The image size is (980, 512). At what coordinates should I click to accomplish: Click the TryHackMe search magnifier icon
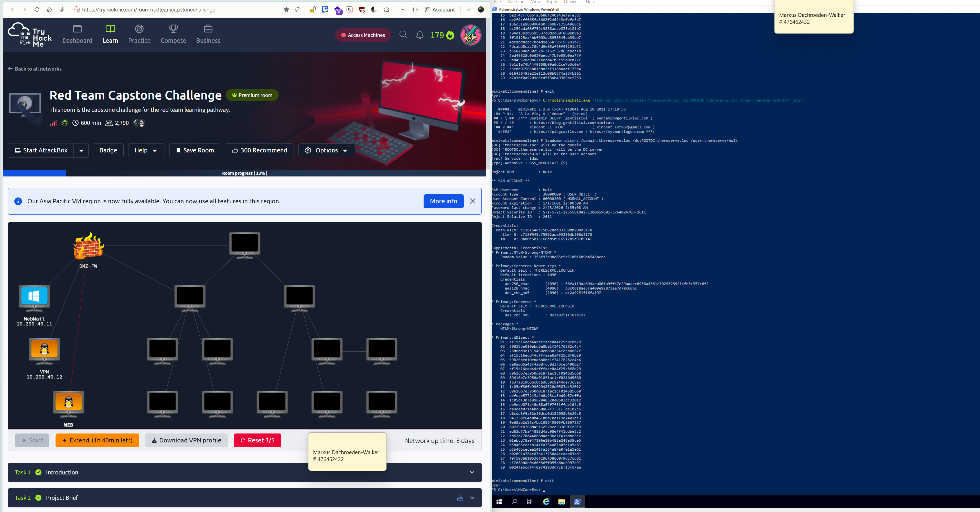[403, 35]
